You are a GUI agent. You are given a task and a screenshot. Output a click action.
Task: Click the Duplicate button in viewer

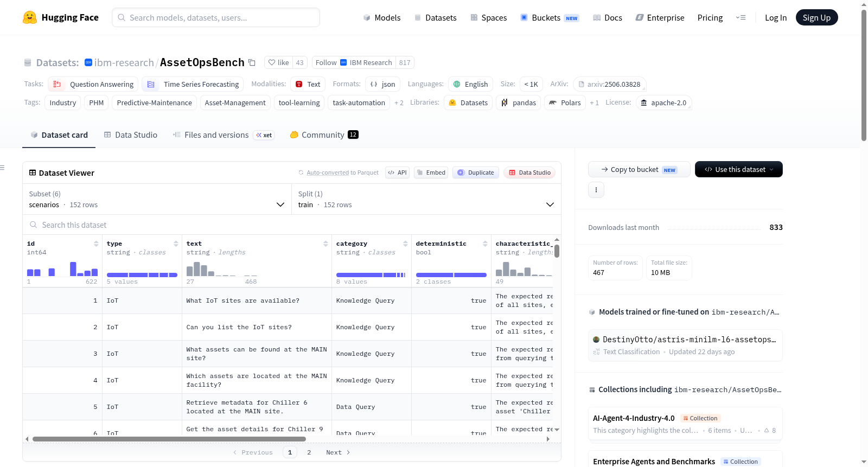pyautogui.click(x=476, y=172)
